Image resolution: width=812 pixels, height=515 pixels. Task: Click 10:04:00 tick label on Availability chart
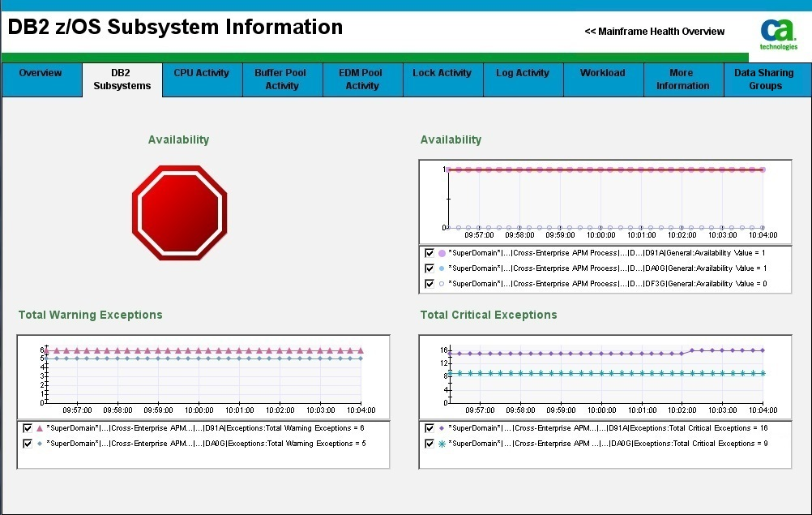(763, 235)
